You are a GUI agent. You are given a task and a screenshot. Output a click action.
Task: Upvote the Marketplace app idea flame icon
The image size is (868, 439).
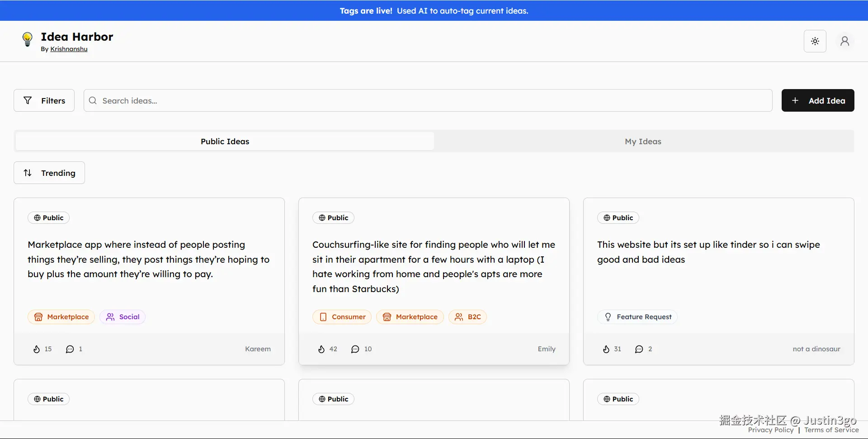(37, 349)
